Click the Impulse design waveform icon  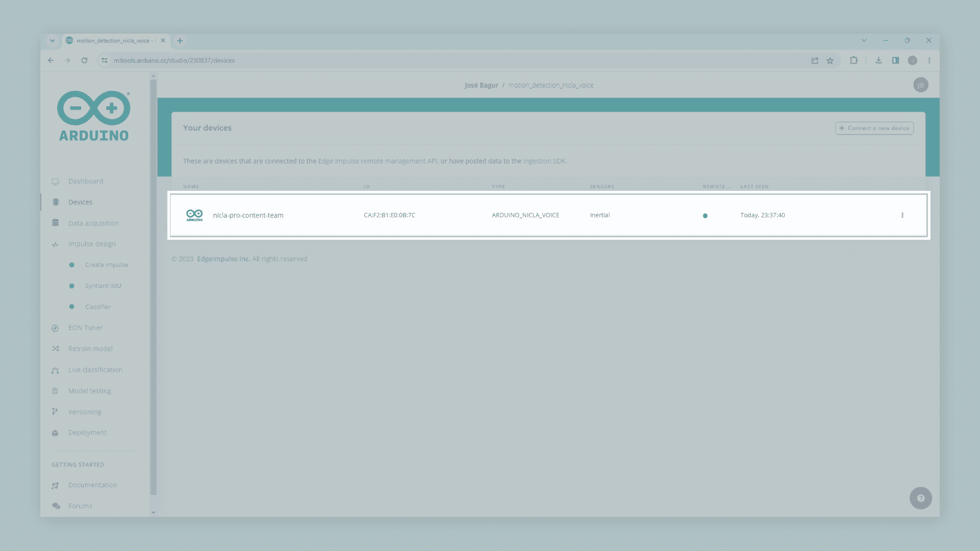[55, 244]
